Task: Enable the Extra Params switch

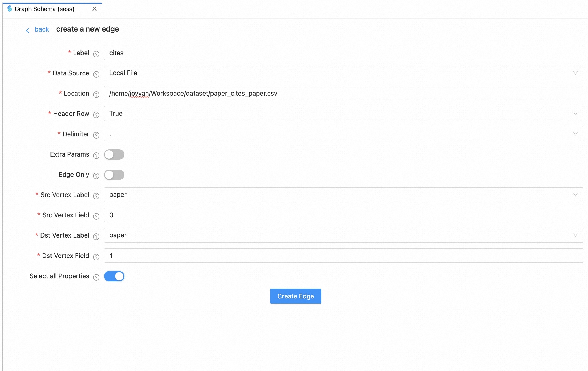Action: 114,154
